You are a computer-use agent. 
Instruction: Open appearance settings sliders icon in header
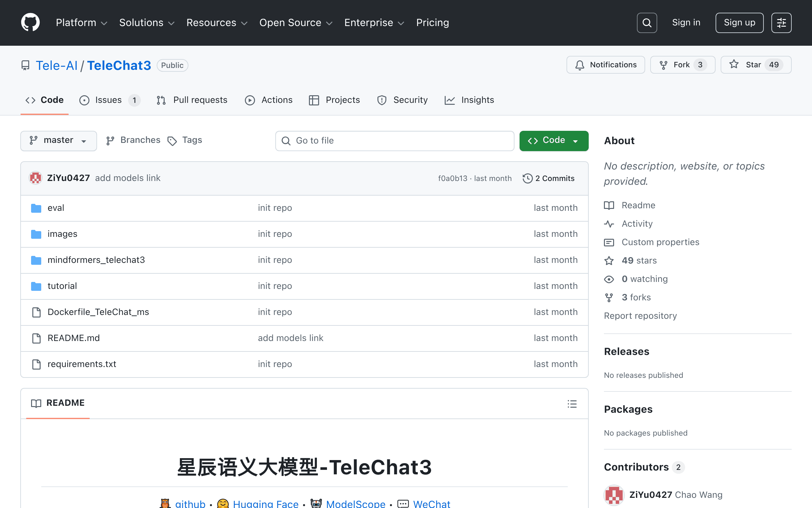tap(781, 23)
